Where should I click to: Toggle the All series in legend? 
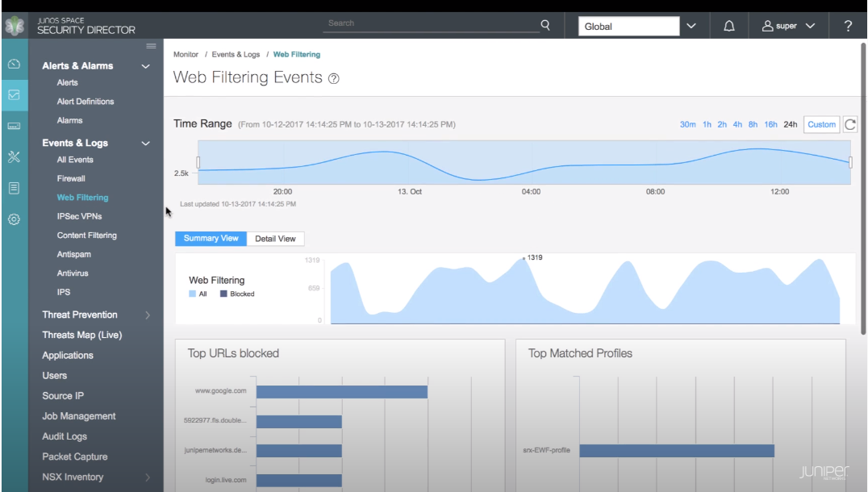coord(198,294)
